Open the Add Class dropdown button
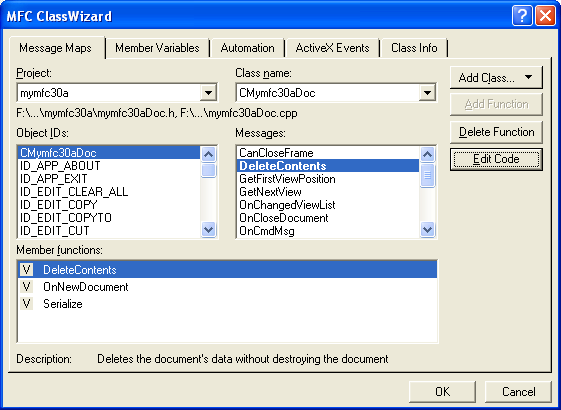 pyautogui.click(x=496, y=78)
